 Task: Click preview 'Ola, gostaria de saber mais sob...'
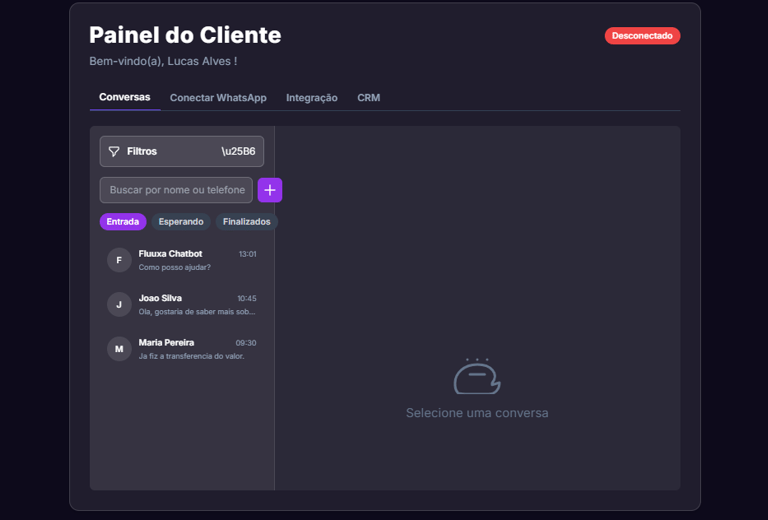tap(197, 311)
